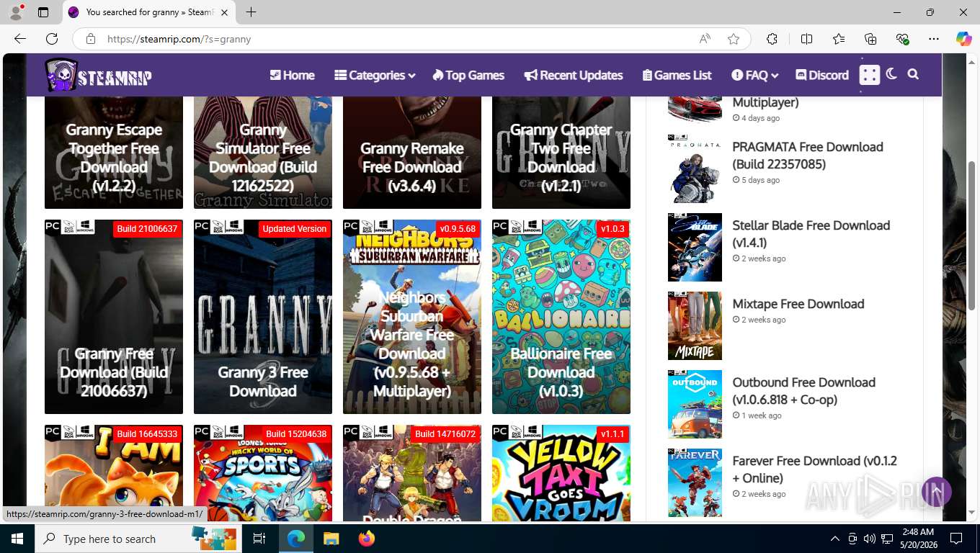980x553 pixels.
Task: Open Granny Escape Together Free Download
Action: (114, 153)
